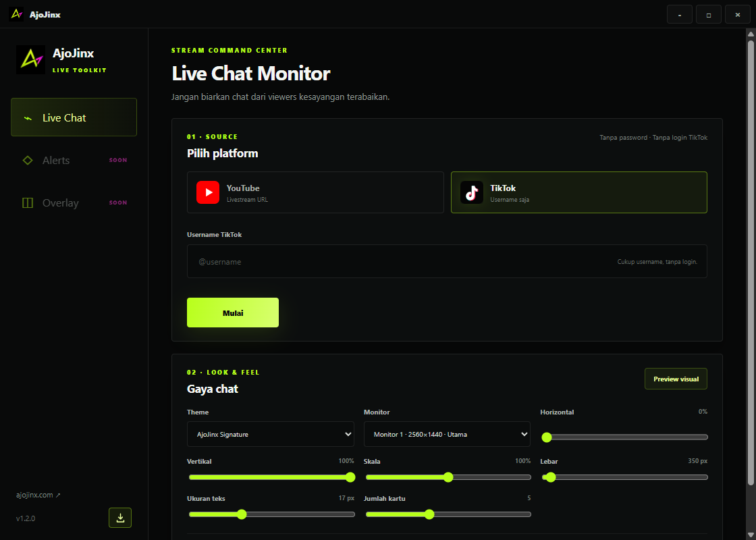This screenshot has width=756, height=540.
Task: Click the Lebar width slider
Action: point(624,477)
